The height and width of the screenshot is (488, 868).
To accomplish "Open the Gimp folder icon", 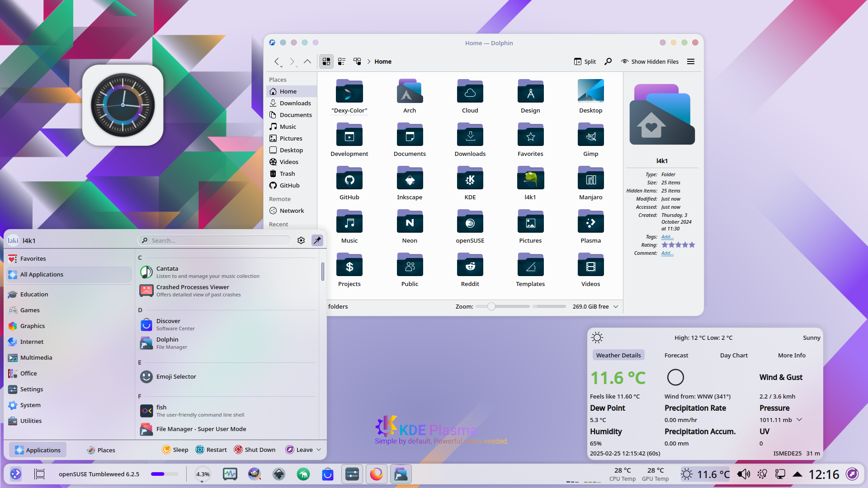I will coord(590,135).
